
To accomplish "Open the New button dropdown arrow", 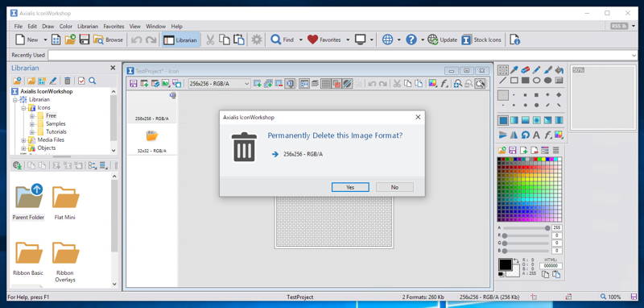I will pyautogui.click(x=45, y=40).
